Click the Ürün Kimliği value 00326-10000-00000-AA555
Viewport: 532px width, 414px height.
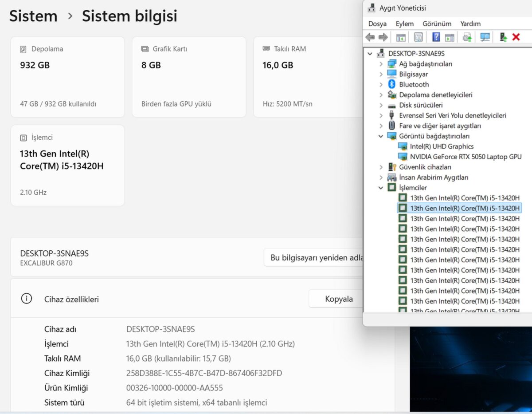(175, 388)
